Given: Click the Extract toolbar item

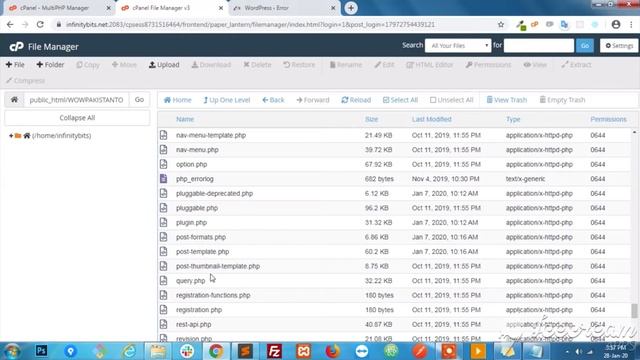Looking at the screenshot, I should click(x=576, y=64).
